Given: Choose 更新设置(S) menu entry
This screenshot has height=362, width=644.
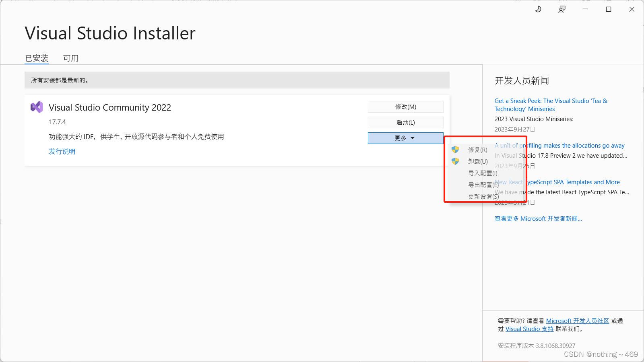Looking at the screenshot, I should (x=483, y=196).
